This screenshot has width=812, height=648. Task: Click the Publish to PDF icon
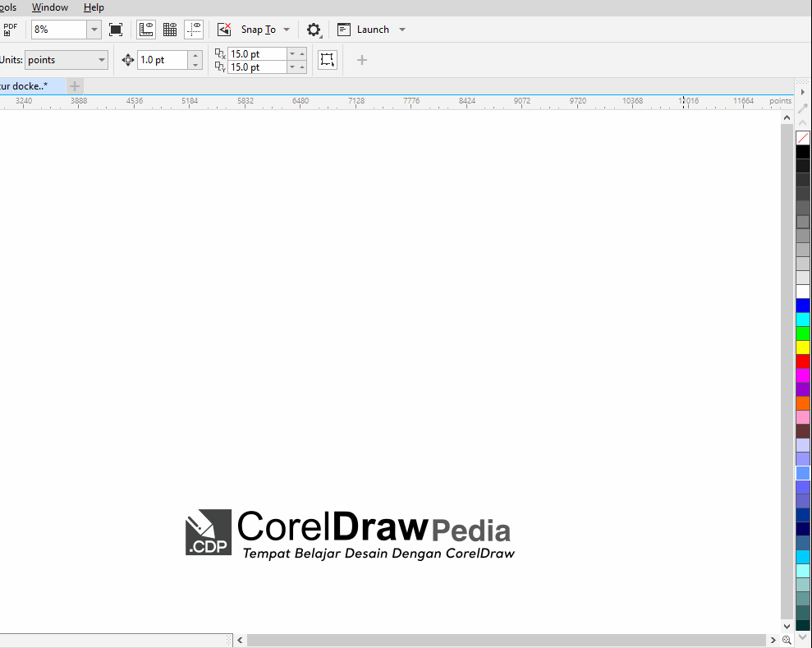coord(11,29)
